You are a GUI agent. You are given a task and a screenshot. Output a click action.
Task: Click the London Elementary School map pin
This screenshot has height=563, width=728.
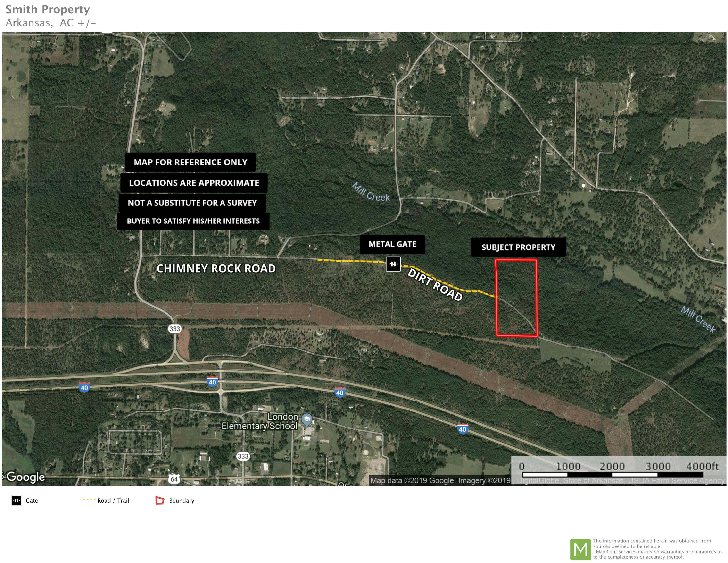(306, 420)
